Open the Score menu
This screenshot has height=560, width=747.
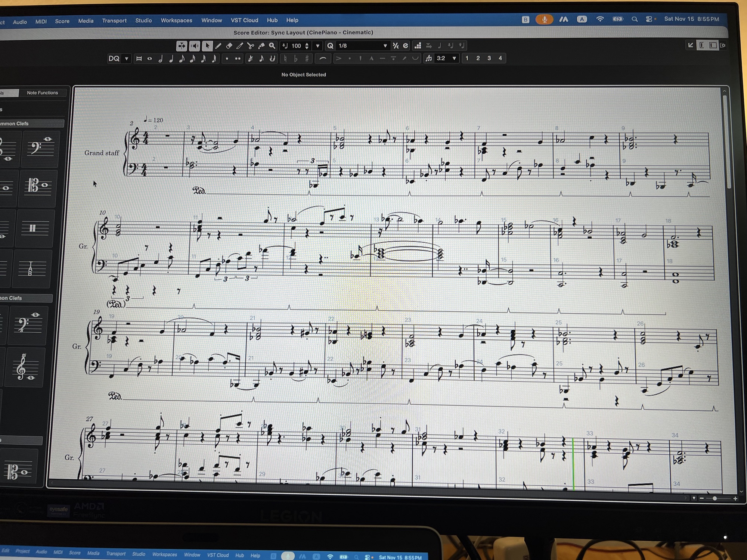(x=62, y=21)
